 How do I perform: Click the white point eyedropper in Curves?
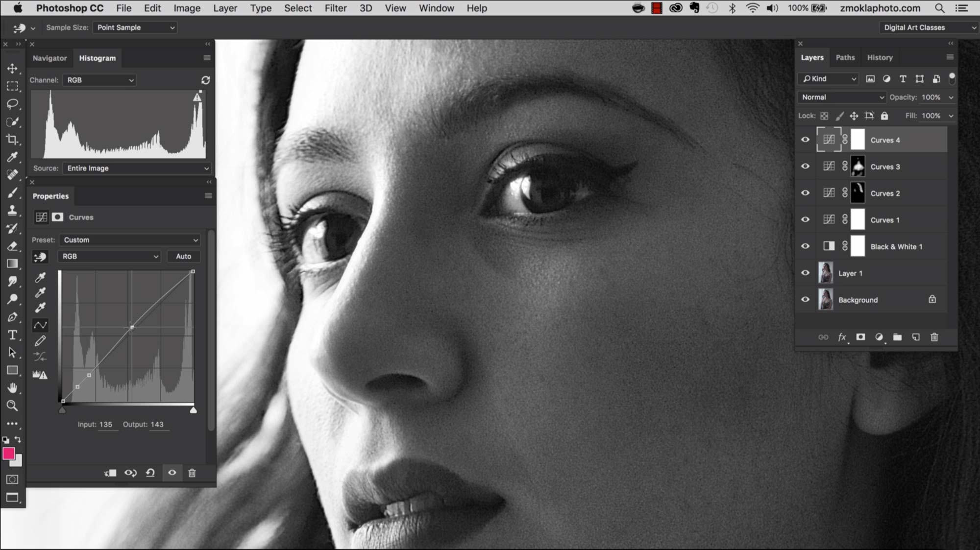tap(41, 308)
